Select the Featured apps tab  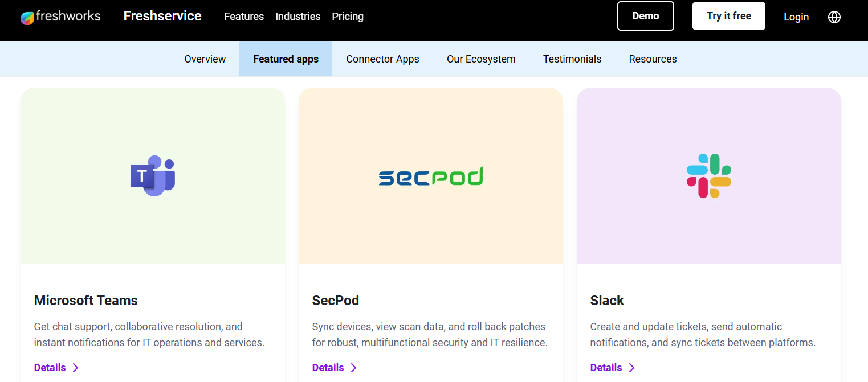pyautogui.click(x=286, y=59)
